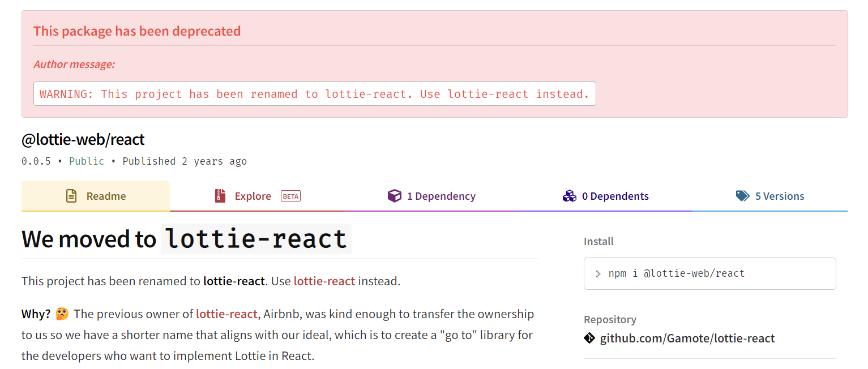Open lottie-react link in the Why paragraph
Image resolution: width=868 pixels, height=369 pixels.
tap(226, 314)
